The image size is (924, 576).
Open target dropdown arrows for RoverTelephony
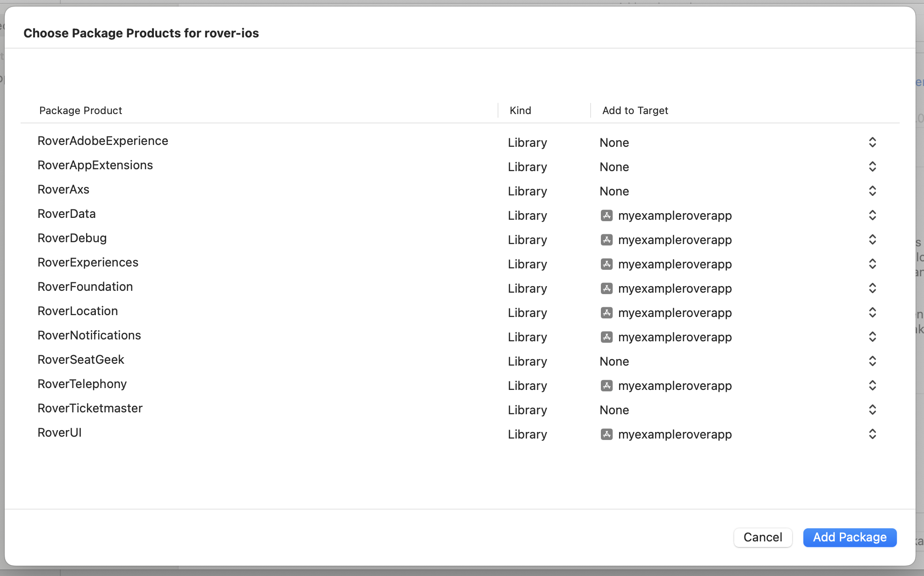point(872,385)
